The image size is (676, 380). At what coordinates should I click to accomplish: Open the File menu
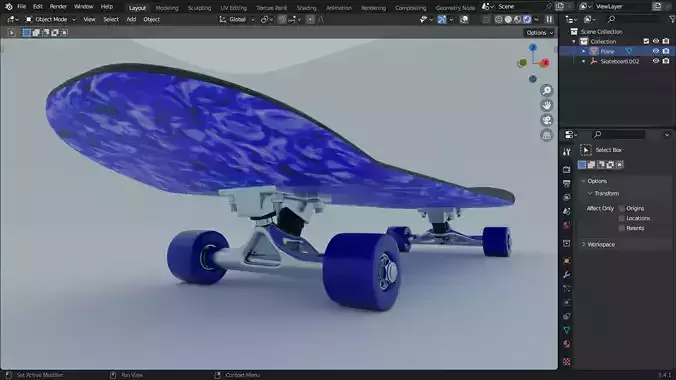click(x=22, y=7)
